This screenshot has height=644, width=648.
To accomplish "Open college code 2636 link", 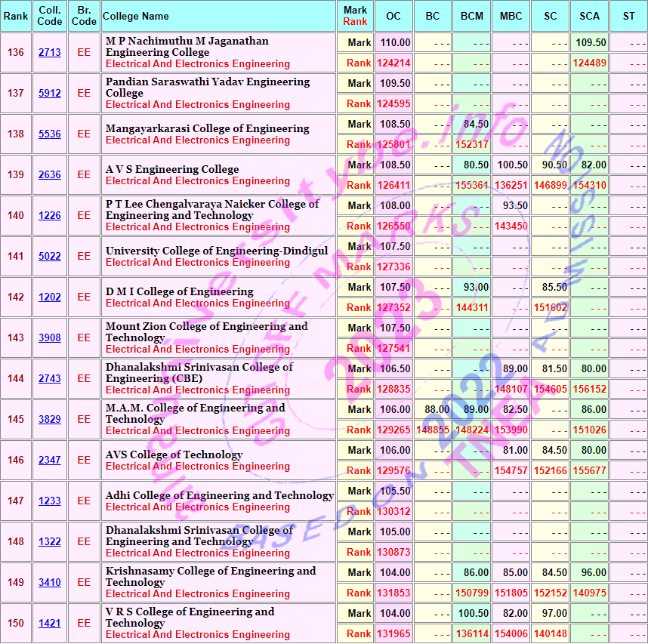I will tap(50, 175).
